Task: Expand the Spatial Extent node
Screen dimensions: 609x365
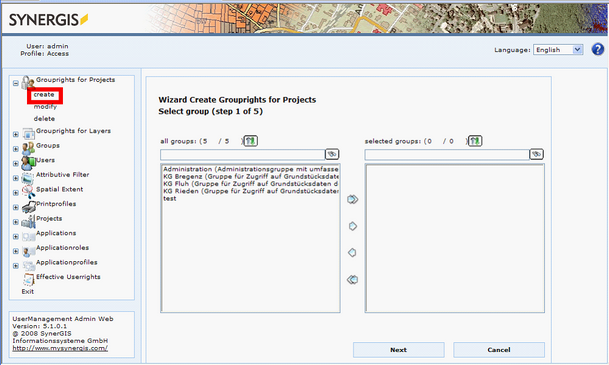Action: pyautogui.click(x=16, y=193)
